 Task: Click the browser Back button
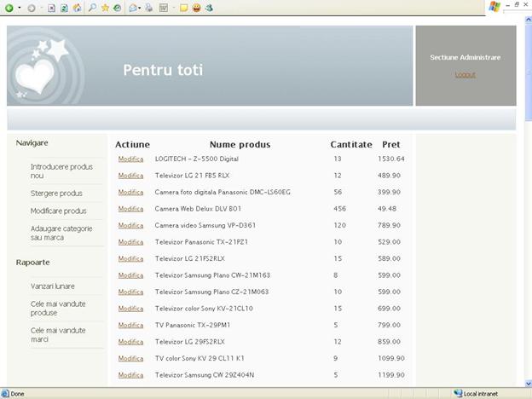(x=9, y=8)
